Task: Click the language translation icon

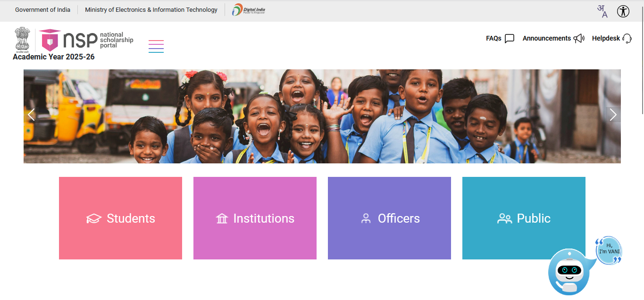Action: pos(602,11)
